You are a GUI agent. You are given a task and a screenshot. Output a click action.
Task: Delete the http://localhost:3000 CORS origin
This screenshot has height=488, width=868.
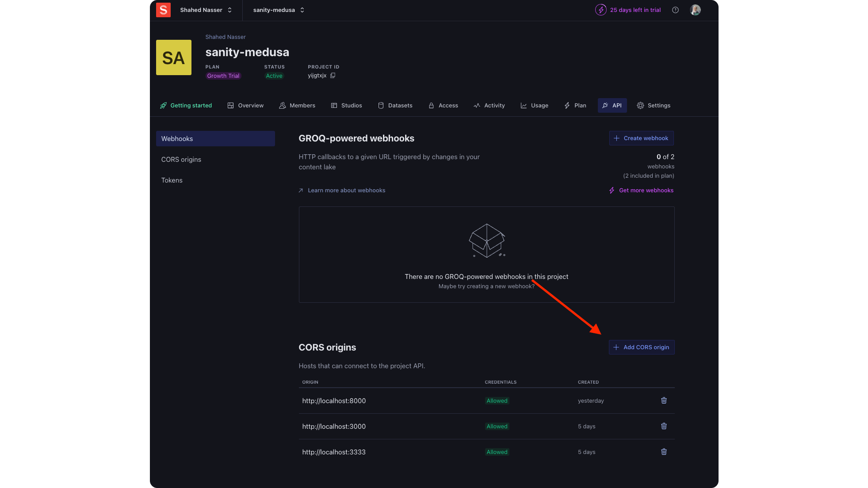pos(663,426)
